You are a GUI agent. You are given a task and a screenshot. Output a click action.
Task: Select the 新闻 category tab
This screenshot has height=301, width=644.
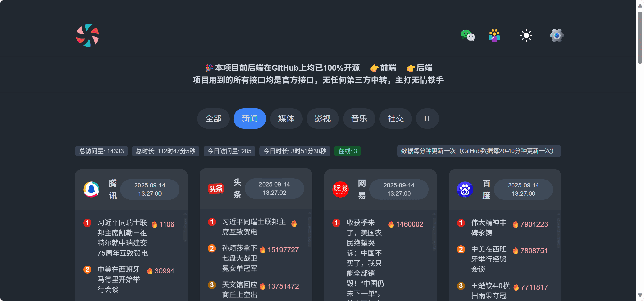click(250, 119)
